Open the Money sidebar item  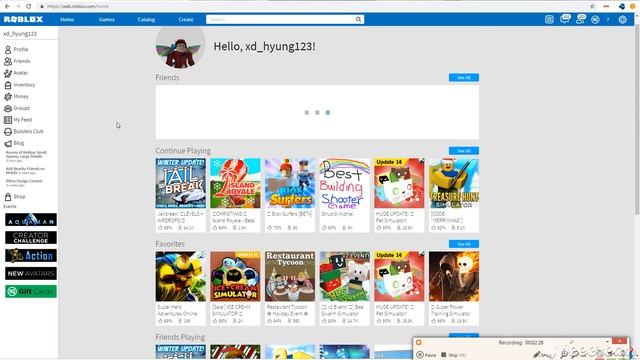pyautogui.click(x=16, y=97)
